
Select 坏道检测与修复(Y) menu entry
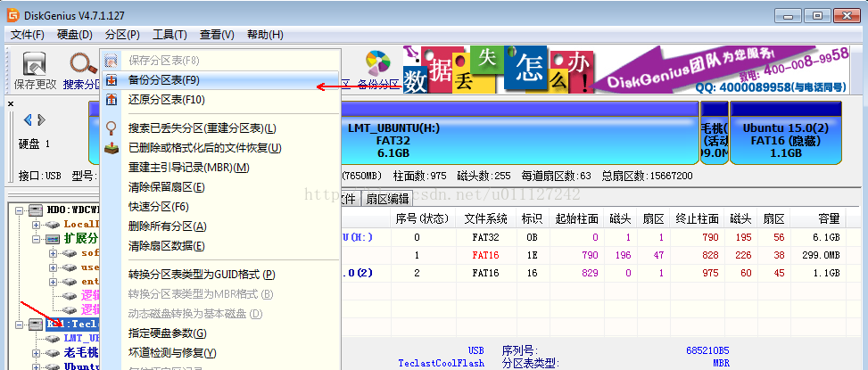[220, 353]
